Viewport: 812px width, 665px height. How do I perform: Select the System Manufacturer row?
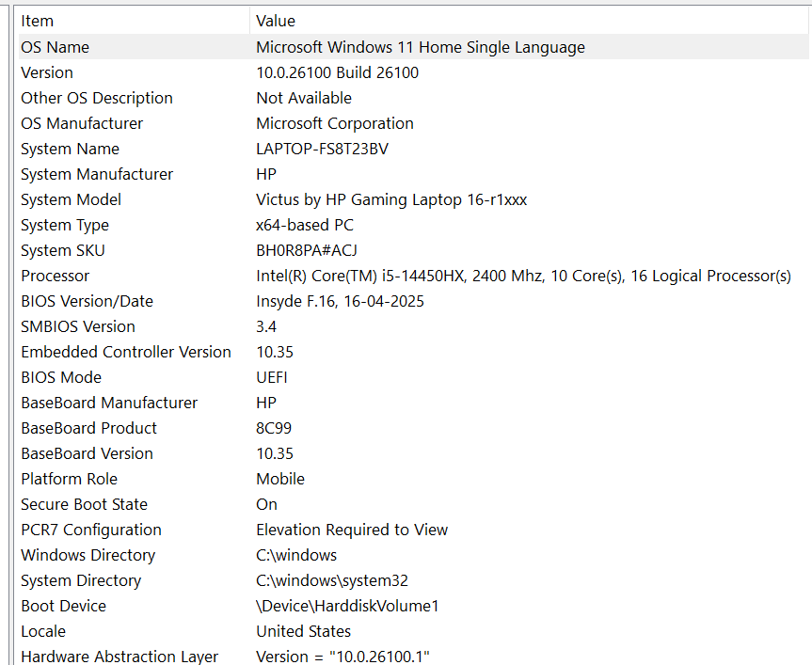pos(97,174)
